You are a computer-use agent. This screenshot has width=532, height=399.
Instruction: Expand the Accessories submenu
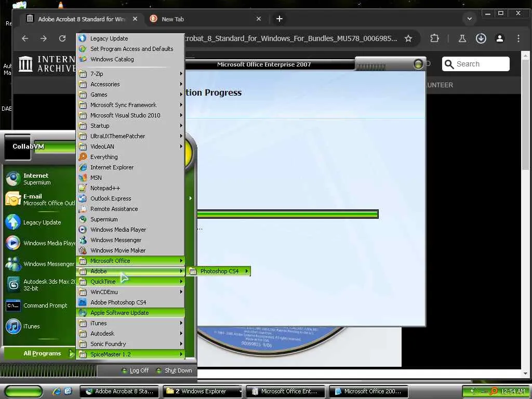(130, 84)
